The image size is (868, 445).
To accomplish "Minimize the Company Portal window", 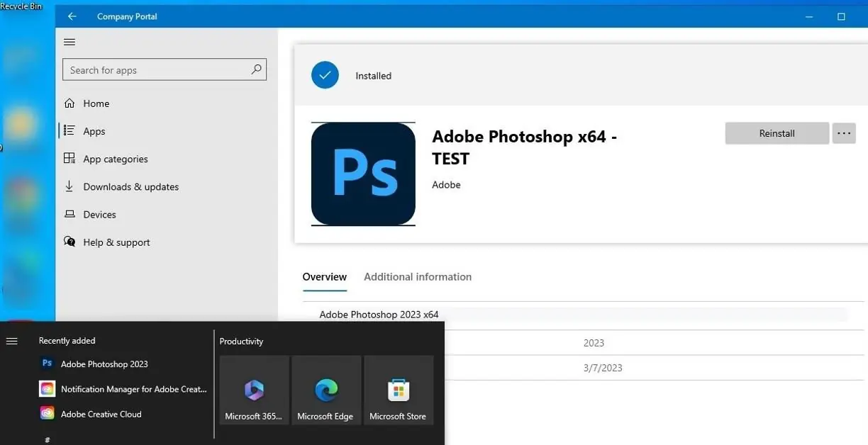I will click(809, 16).
